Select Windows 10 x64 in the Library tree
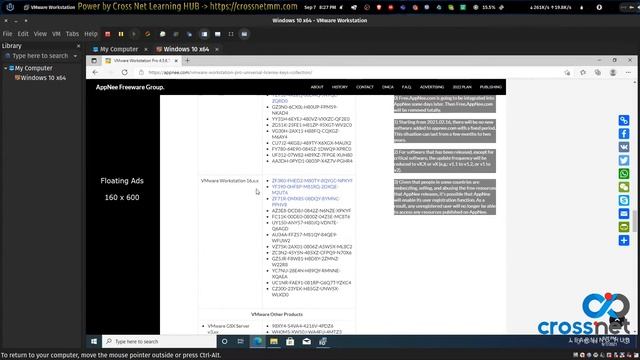Viewport: 640px width, 360px height. pyautogui.click(x=43, y=78)
